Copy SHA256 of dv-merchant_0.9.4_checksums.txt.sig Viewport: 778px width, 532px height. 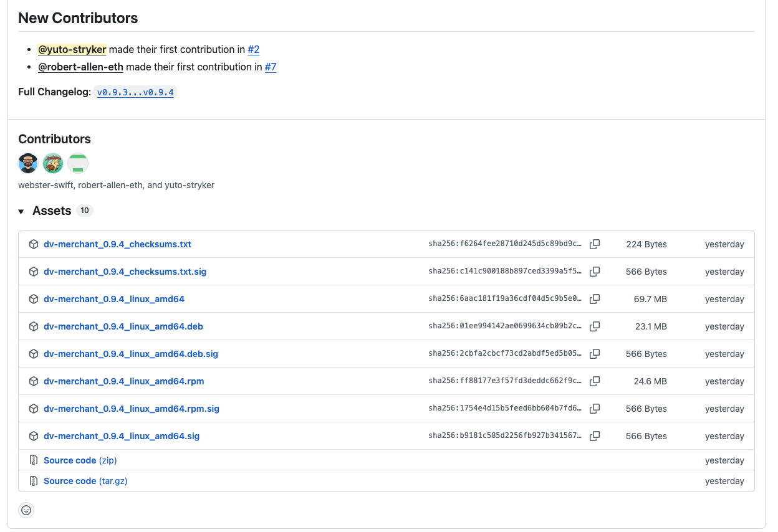595,272
